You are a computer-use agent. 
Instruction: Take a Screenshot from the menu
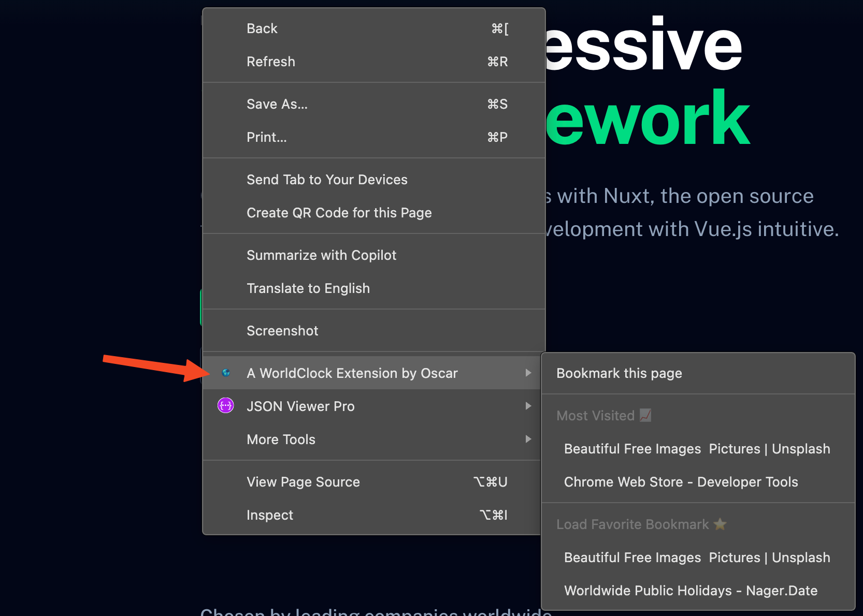(282, 330)
